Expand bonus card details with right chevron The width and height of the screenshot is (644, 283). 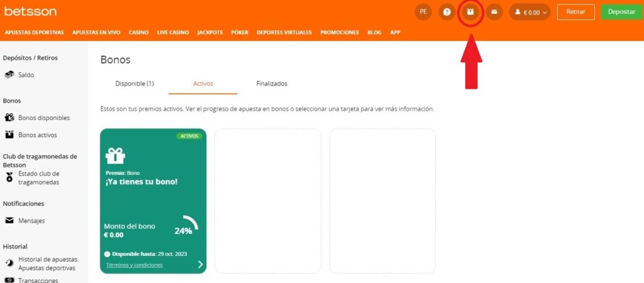[x=200, y=264]
